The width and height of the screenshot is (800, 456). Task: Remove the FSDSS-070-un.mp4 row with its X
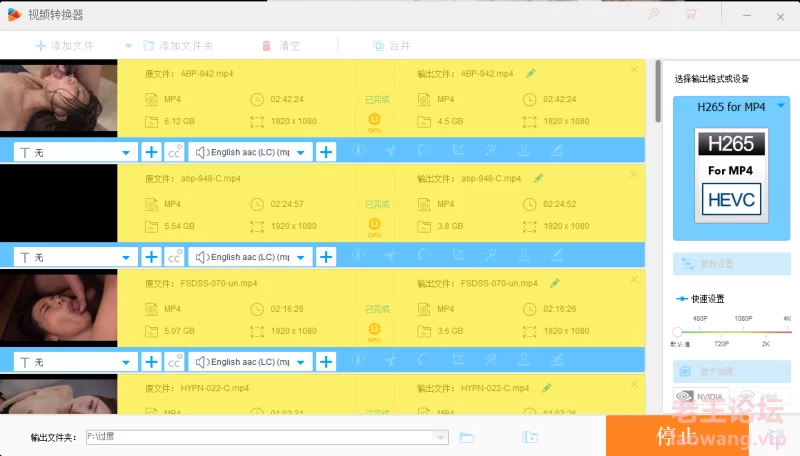point(634,280)
